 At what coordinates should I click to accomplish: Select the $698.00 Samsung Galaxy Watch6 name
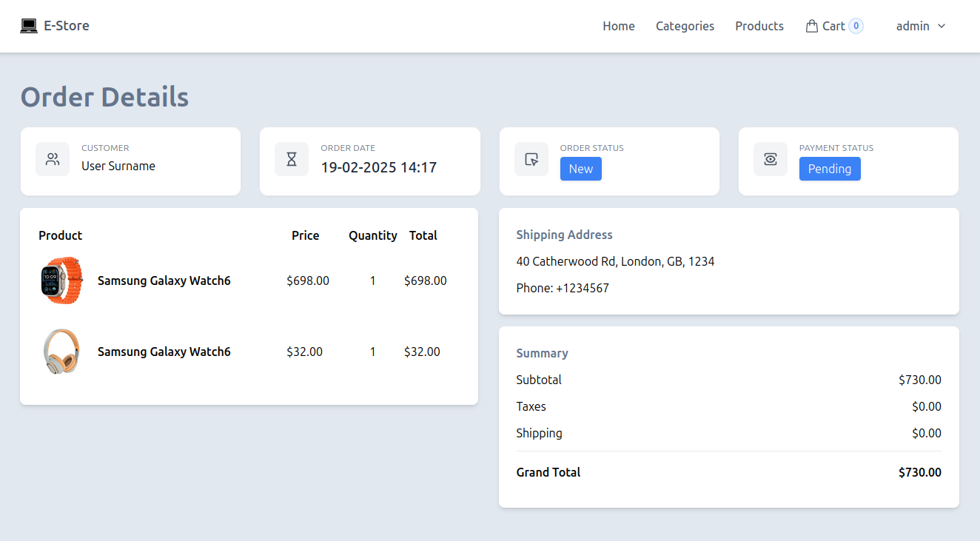point(164,280)
